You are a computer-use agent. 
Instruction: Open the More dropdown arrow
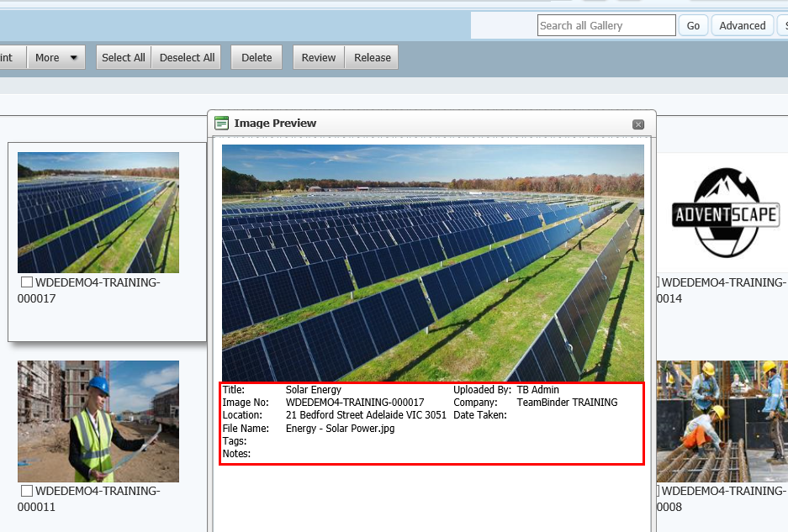[74, 58]
